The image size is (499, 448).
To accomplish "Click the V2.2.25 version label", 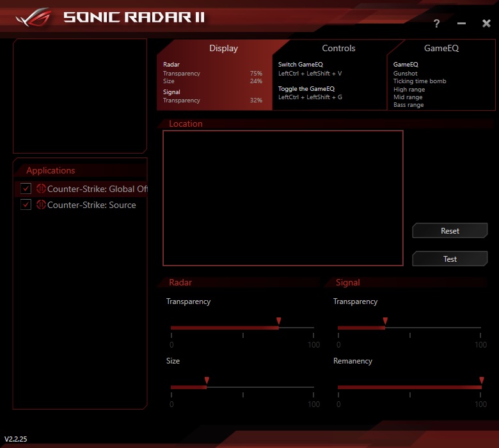I will coord(15,439).
